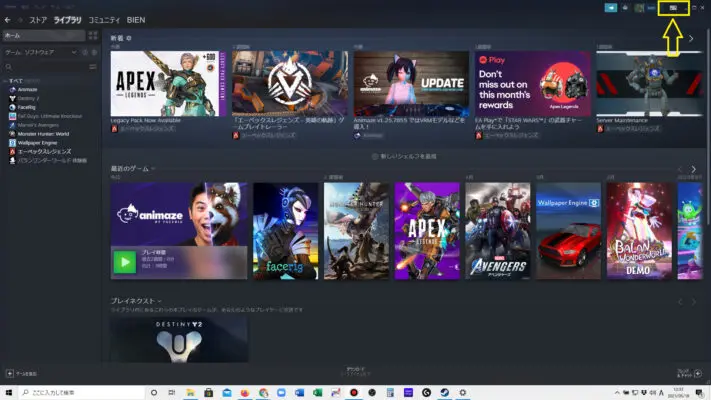Click the add a game plus icon
Screen dimensions: 711x400
point(10,373)
